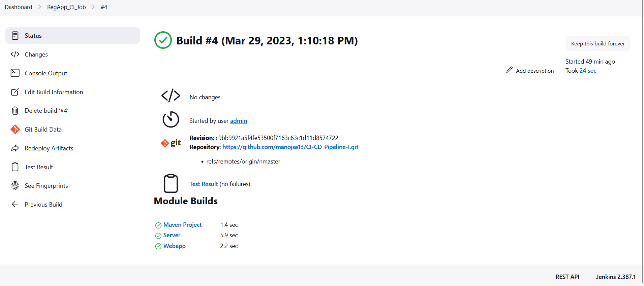Viewport: 644px width, 286px height.
Task: Click the back arrow for Previous Build
Action: tap(15, 204)
